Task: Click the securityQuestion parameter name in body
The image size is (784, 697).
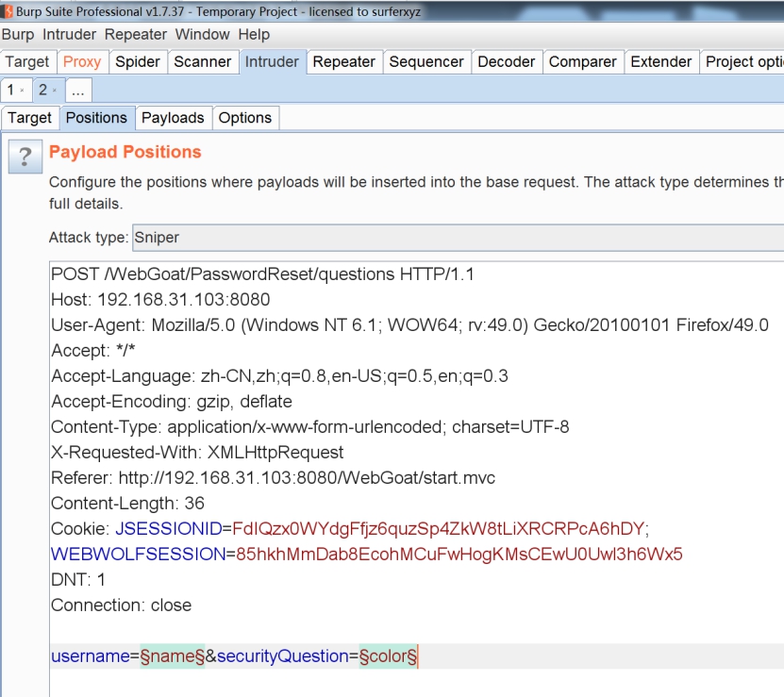Action: point(282,656)
